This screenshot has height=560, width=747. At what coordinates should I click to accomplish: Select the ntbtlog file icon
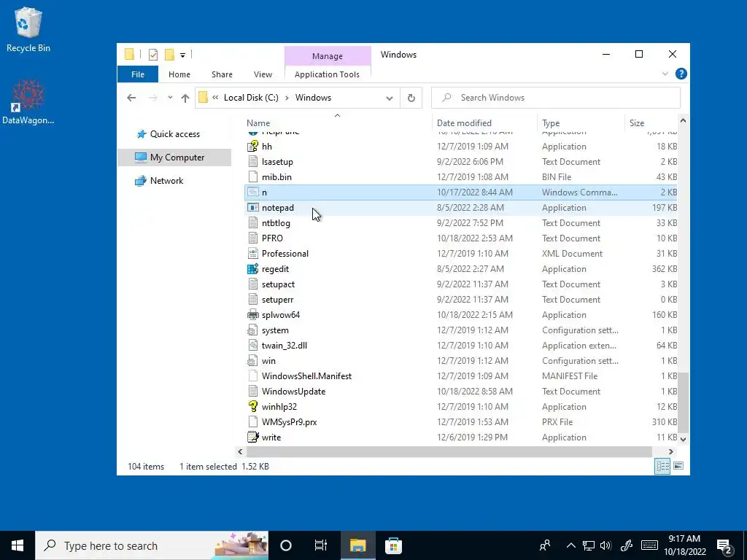click(x=253, y=223)
